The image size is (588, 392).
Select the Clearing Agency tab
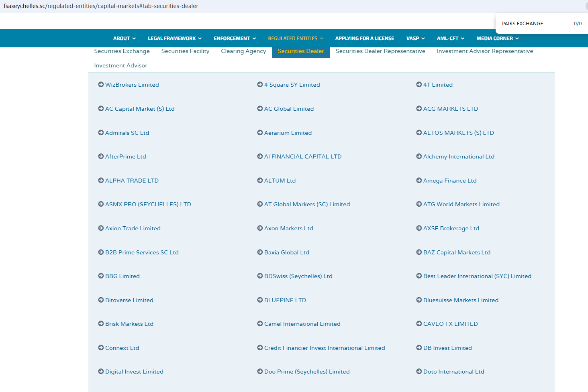243,51
